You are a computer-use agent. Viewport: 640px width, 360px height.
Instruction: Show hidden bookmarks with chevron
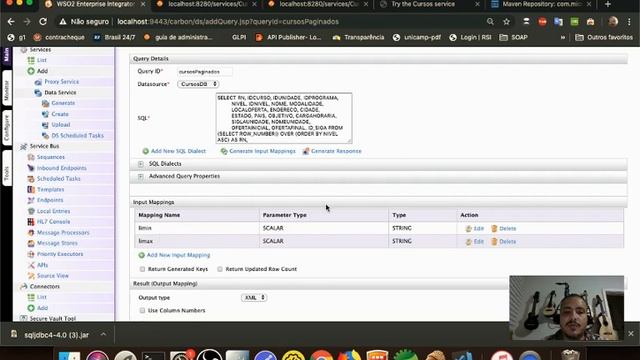[563, 38]
